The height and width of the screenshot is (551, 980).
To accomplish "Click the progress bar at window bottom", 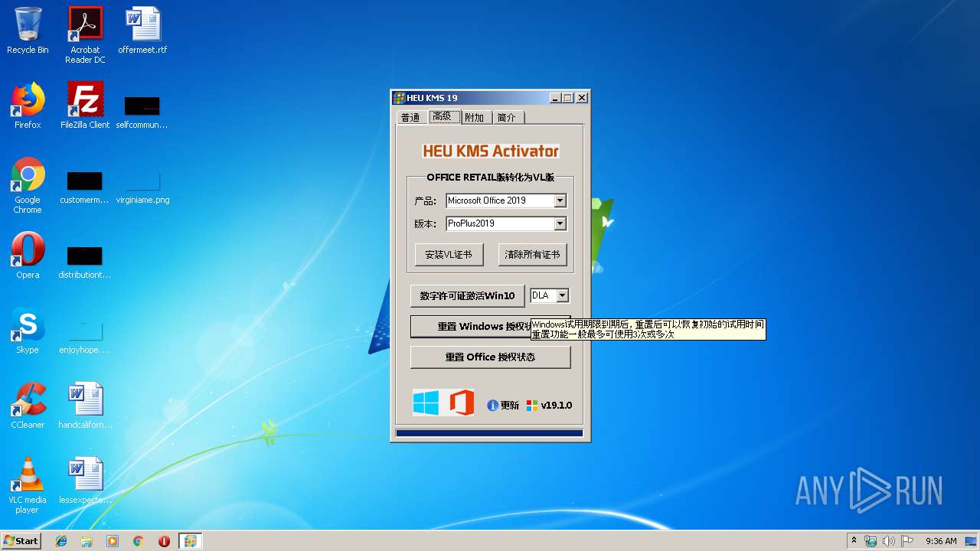I will coord(489,433).
